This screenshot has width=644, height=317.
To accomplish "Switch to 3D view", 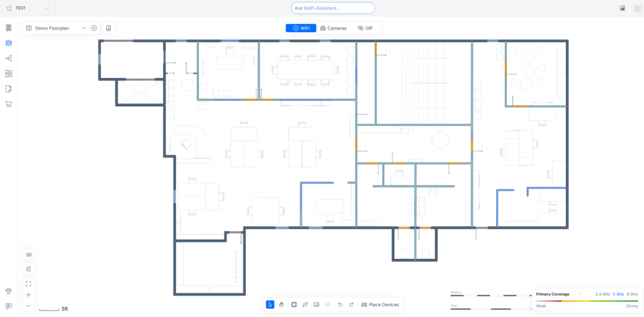I will coord(28,255).
